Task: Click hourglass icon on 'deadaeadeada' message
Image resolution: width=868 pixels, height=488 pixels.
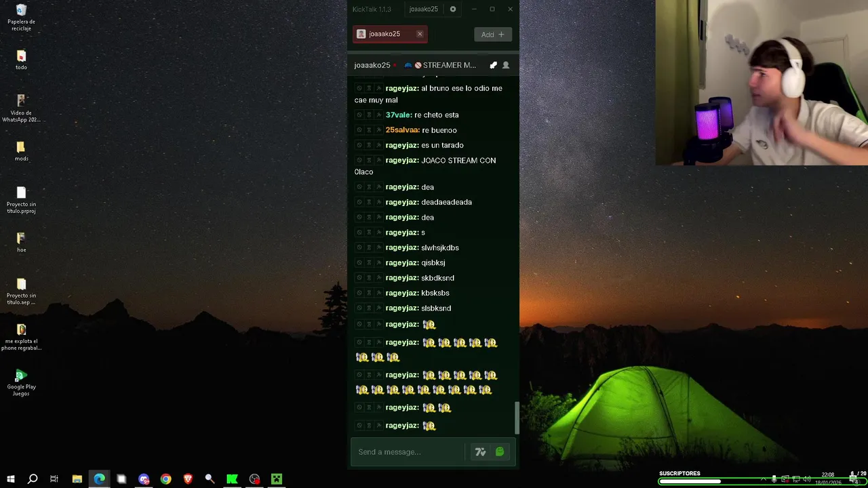Action: pyautogui.click(x=369, y=202)
